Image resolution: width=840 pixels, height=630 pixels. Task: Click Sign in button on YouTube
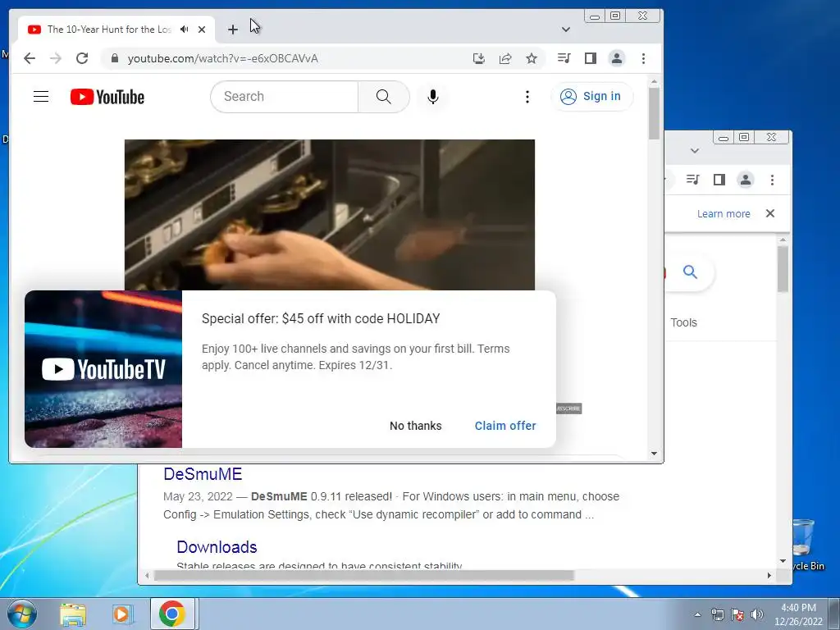591,97
